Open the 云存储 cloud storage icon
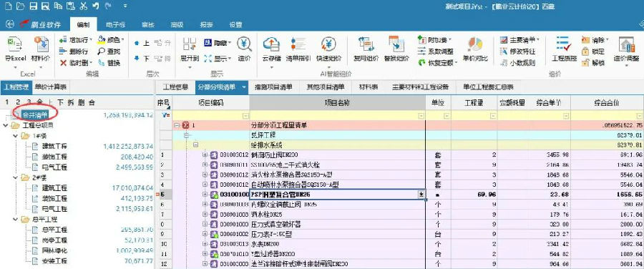The width and height of the screenshot is (644, 269). pyautogui.click(x=271, y=45)
